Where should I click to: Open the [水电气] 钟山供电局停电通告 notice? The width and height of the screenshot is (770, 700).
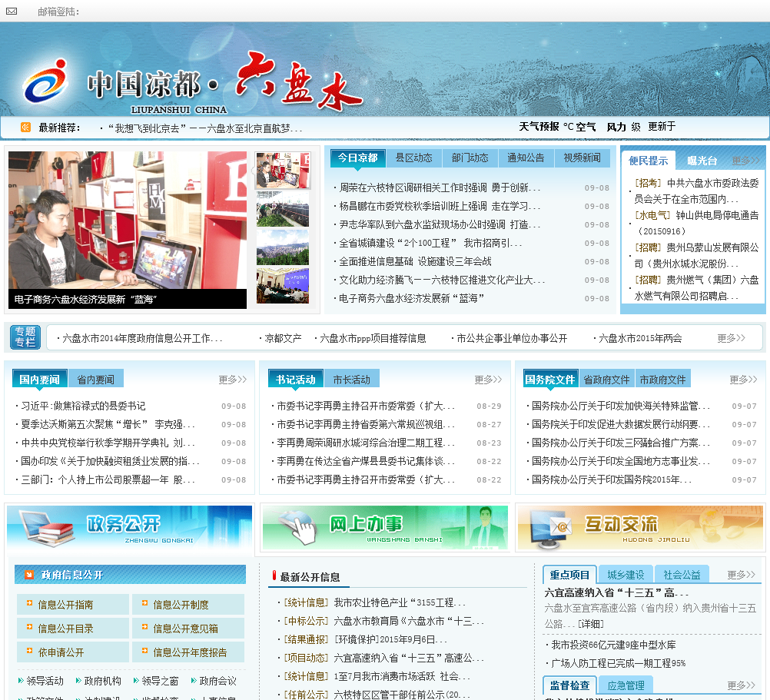point(697,223)
